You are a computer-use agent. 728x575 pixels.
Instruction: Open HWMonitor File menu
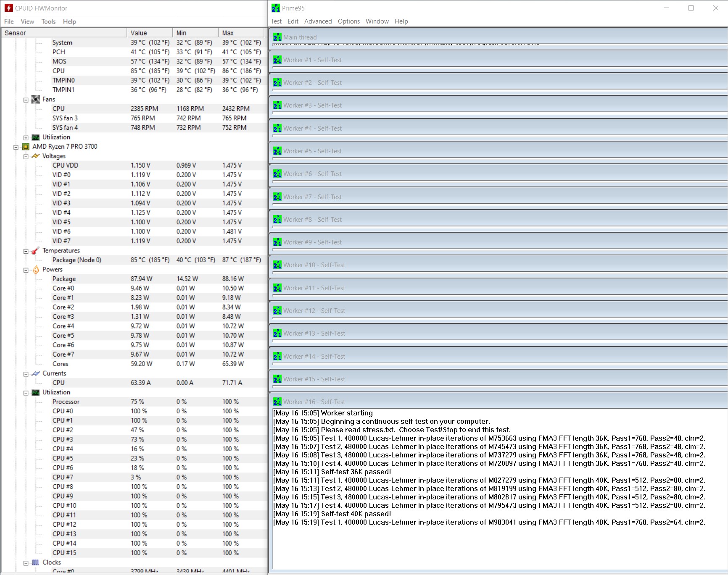tap(9, 21)
